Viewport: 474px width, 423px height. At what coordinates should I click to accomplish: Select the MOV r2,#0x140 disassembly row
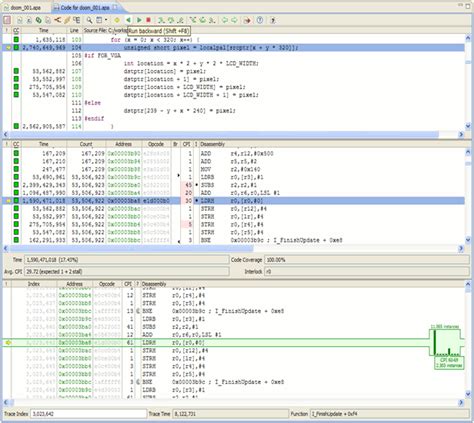tap(233, 169)
